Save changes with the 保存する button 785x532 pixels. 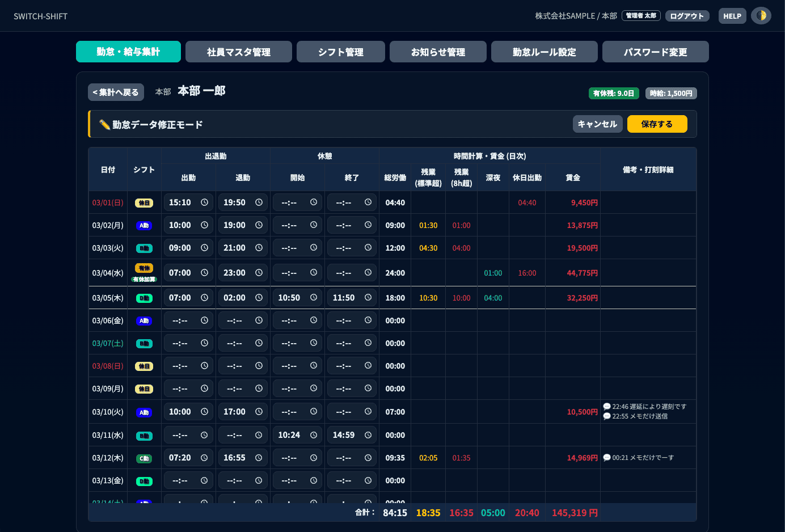pos(657,124)
